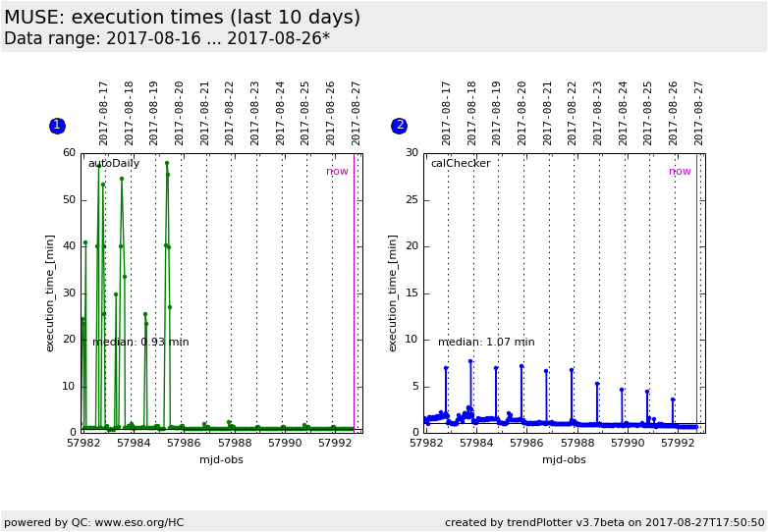Click the 'MUSE: execution times' page heading
Image resolution: width=768 pixels, height=532 pixels.
coord(183,18)
